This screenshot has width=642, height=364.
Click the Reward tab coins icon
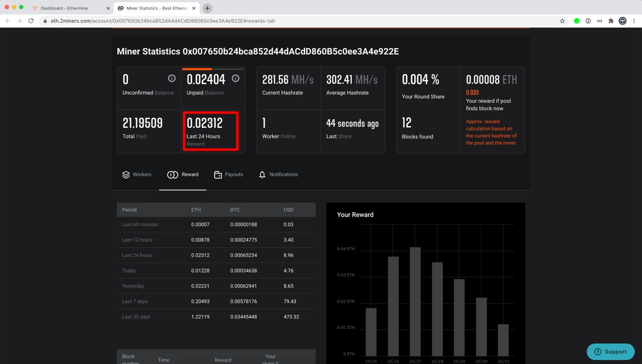173,174
